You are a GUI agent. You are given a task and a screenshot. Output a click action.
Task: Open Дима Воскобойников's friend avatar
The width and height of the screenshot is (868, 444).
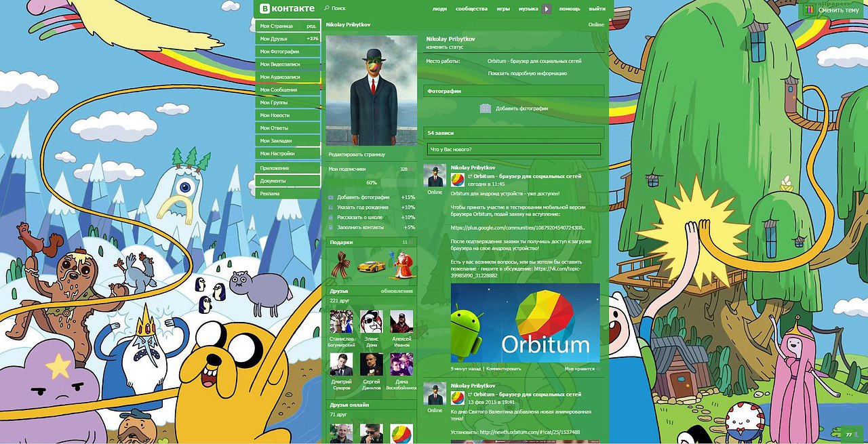401,364
